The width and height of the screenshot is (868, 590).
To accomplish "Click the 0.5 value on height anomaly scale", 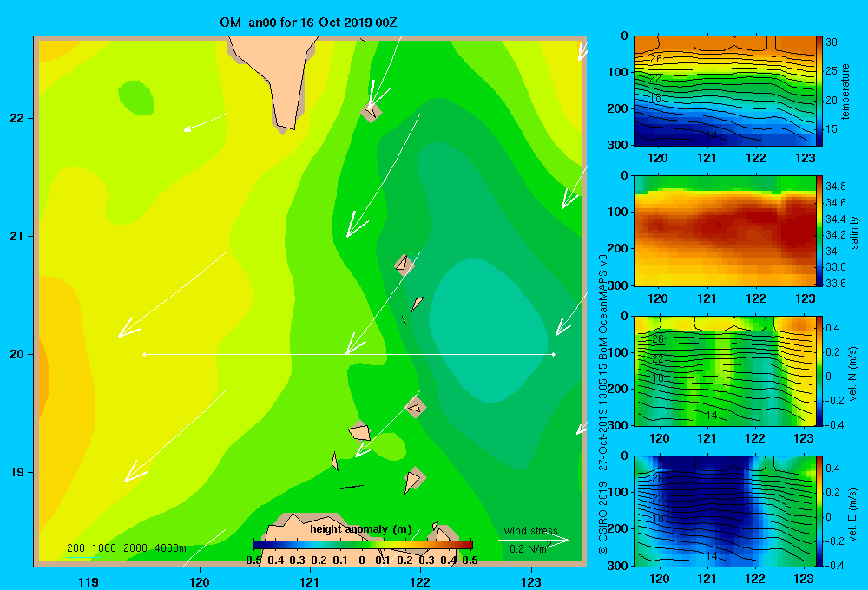I will coord(470,560).
